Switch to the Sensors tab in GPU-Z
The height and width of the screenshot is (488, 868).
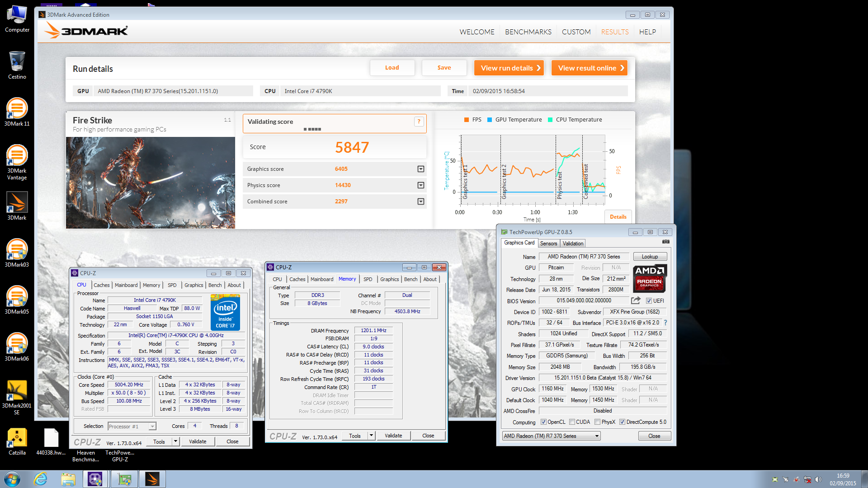click(x=548, y=244)
